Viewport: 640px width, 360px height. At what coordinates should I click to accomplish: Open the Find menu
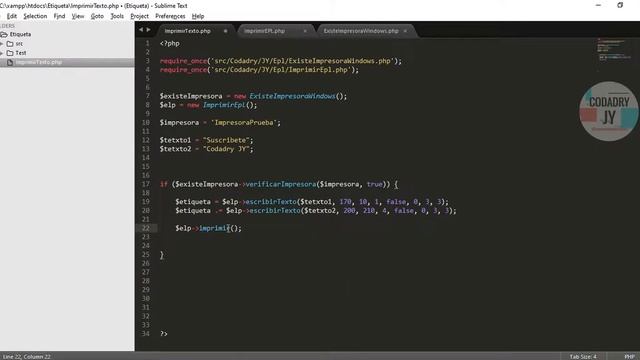tap(59, 16)
